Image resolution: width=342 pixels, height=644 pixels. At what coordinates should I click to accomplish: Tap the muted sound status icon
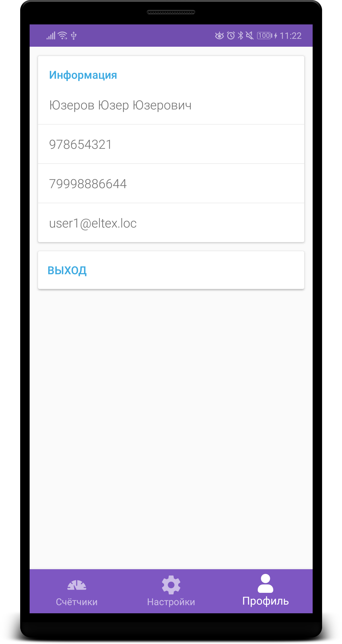tap(250, 35)
